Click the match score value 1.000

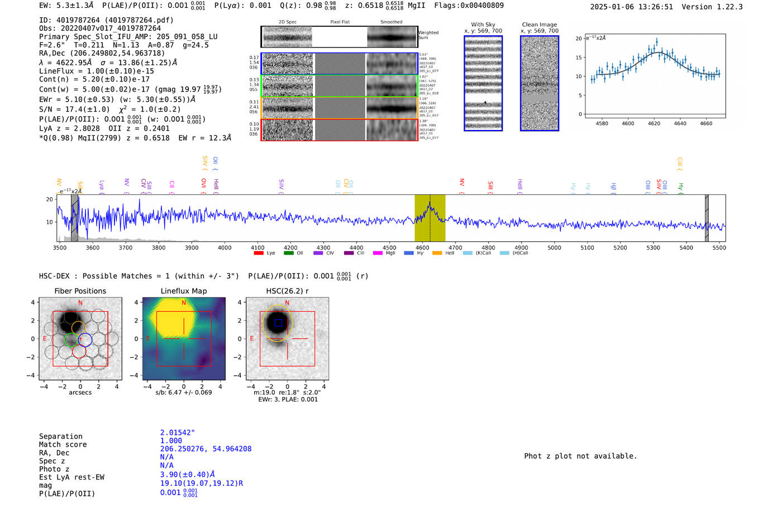[x=171, y=440]
